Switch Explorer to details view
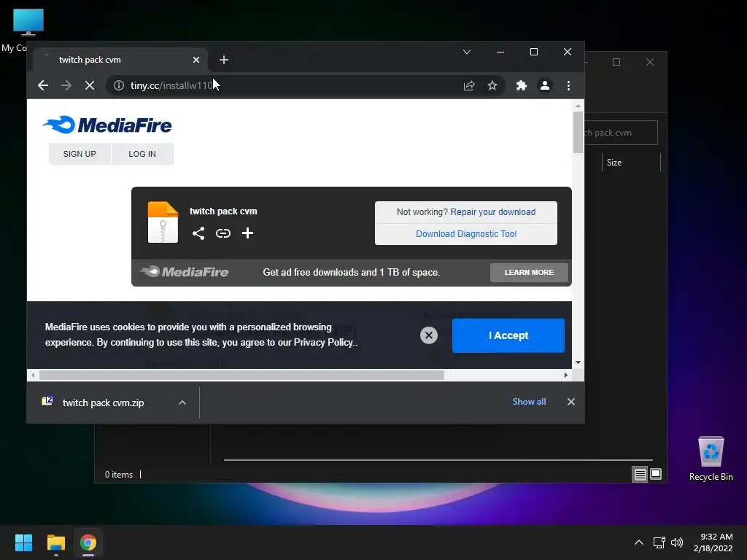 point(640,474)
